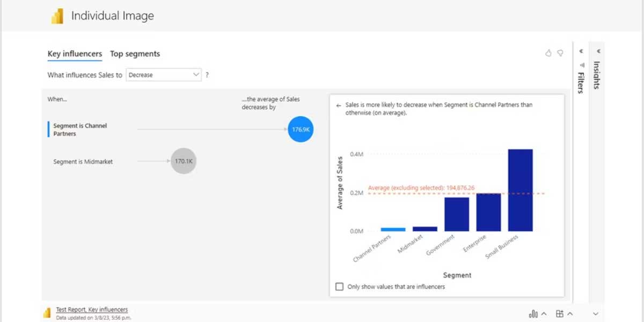Image resolution: width=644 pixels, height=322 pixels.
Task: Select the 176.9K Channel Partners bubble
Action: click(301, 129)
